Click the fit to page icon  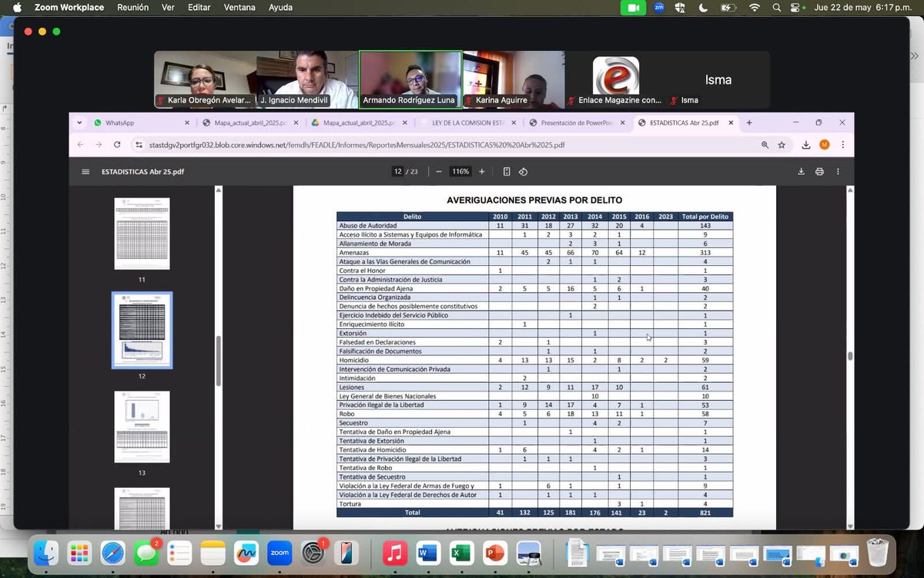(507, 172)
